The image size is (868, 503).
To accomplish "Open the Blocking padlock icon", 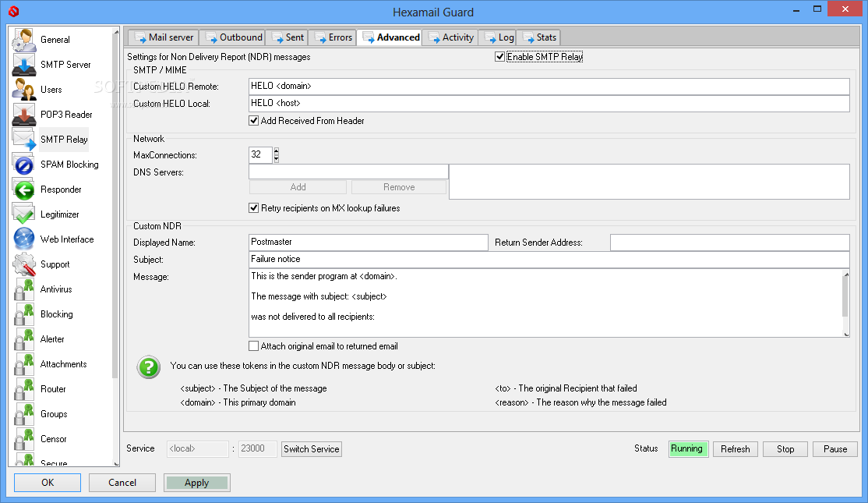I will coord(24,314).
